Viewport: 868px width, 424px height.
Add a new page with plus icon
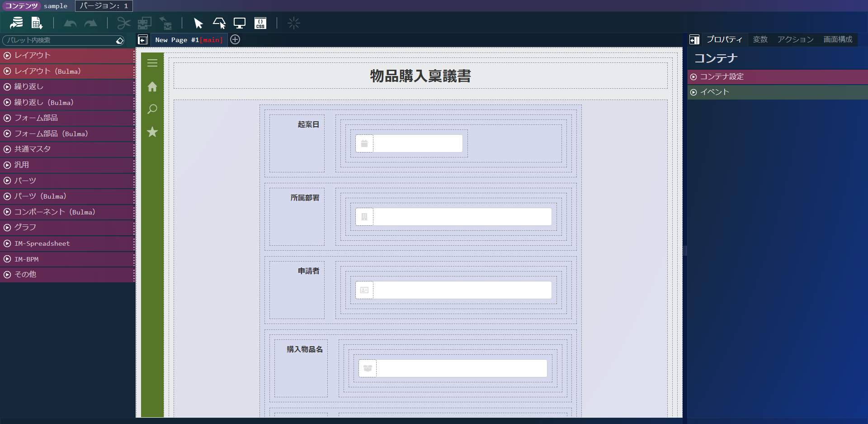click(x=235, y=39)
